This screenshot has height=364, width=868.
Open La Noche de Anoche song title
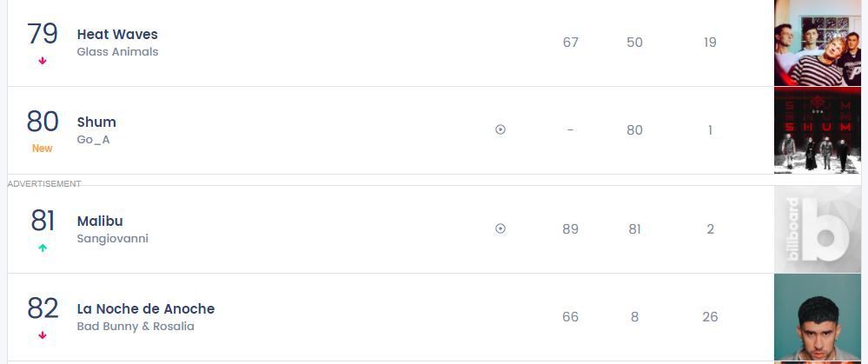coord(145,309)
